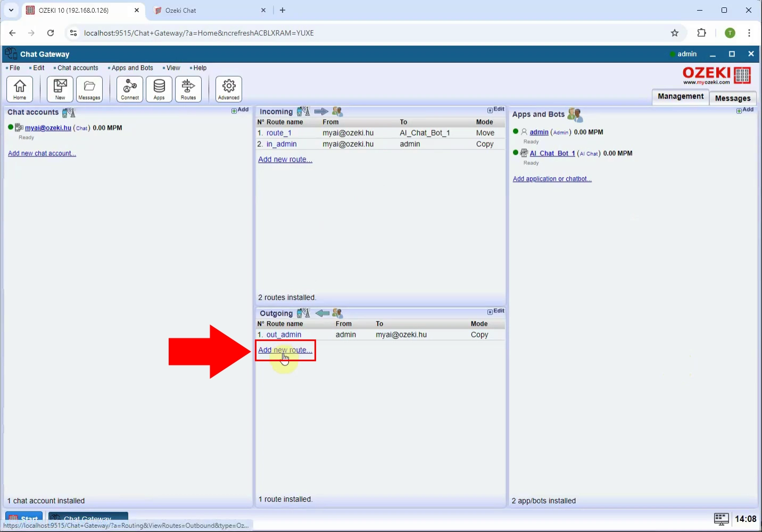
Task: Click the admin user icon
Action: tap(524, 132)
